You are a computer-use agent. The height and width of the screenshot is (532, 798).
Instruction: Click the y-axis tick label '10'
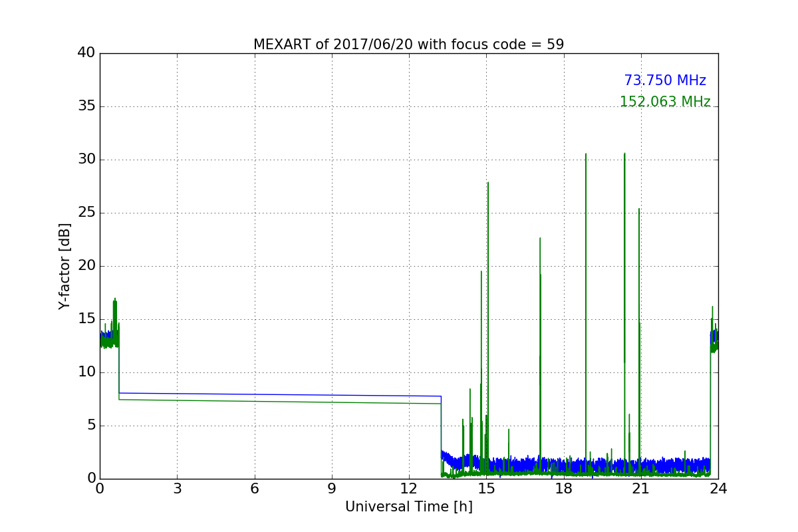pyautogui.click(x=86, y=372)
